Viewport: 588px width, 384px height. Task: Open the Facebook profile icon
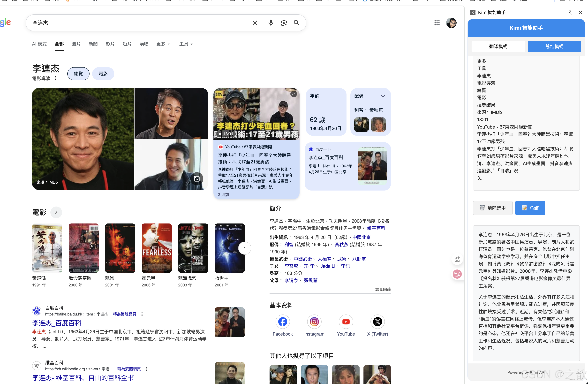click(x=282, y=322)
